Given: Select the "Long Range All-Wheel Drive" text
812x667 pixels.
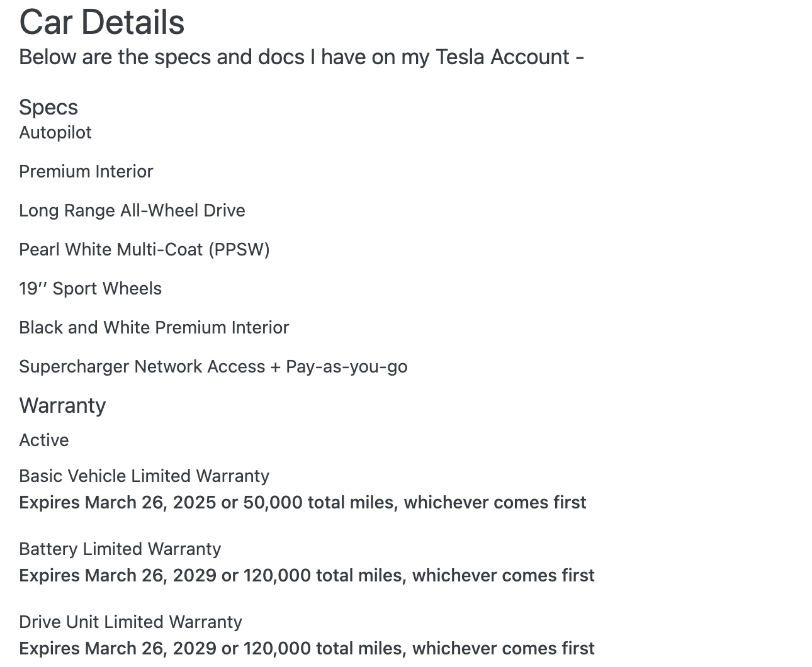Looking at the screenshot, I should click(132, 211).
